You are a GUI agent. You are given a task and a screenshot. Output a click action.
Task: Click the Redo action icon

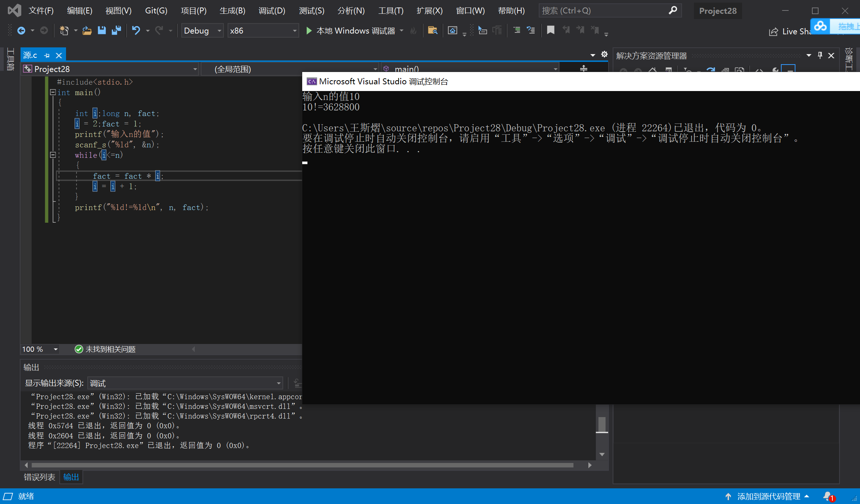tap(160, 31)
